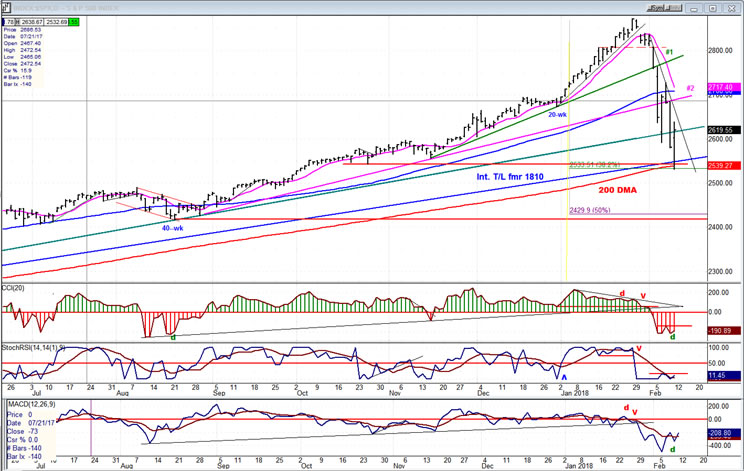Viewport: 744px width, 471px height.
Task: Click the CCI value tag -190.89
Action: tap(722, 329)
